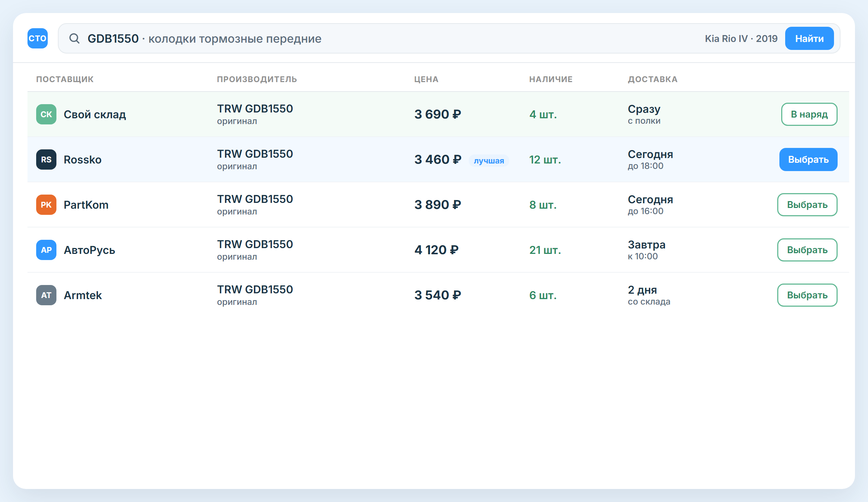Click the Сразу с полки delivery cell
Image resolution: width=868 pixels, height=502 pixels.
(x=644, y=114)
